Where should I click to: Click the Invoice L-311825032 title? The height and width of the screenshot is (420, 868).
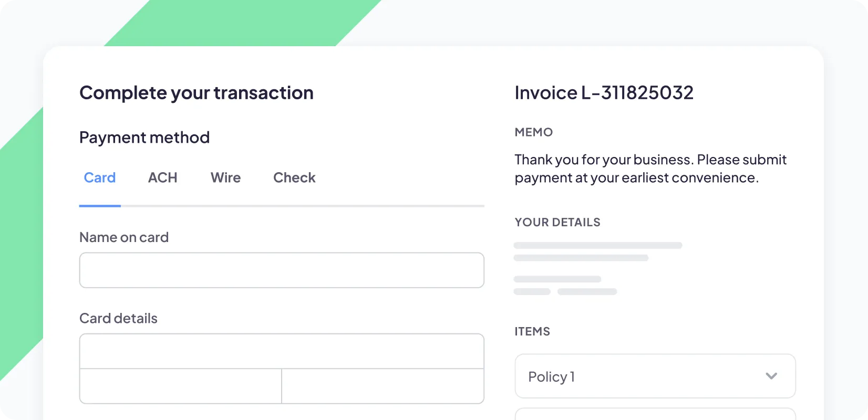(x=604, y=93)
